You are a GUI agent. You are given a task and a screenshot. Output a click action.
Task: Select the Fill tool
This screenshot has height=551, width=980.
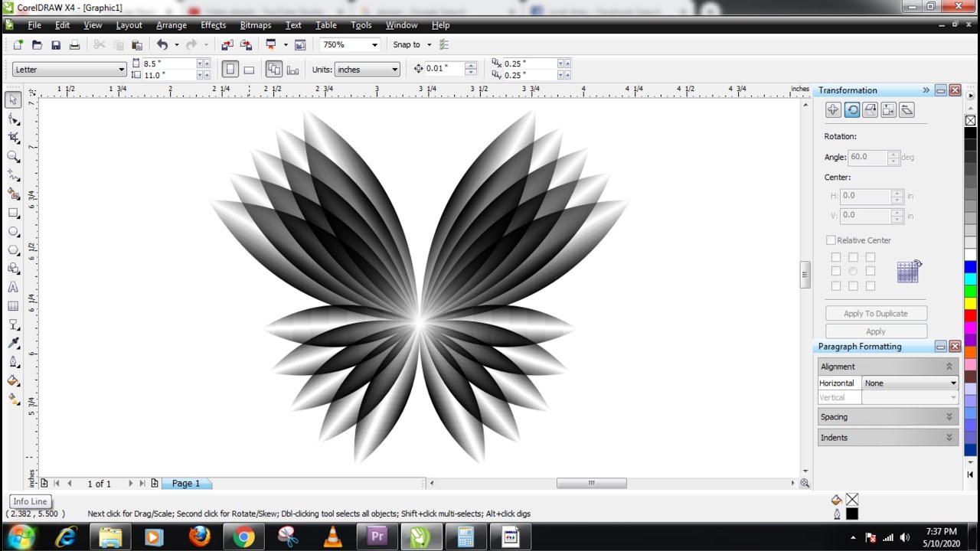[x=13, y=381]
